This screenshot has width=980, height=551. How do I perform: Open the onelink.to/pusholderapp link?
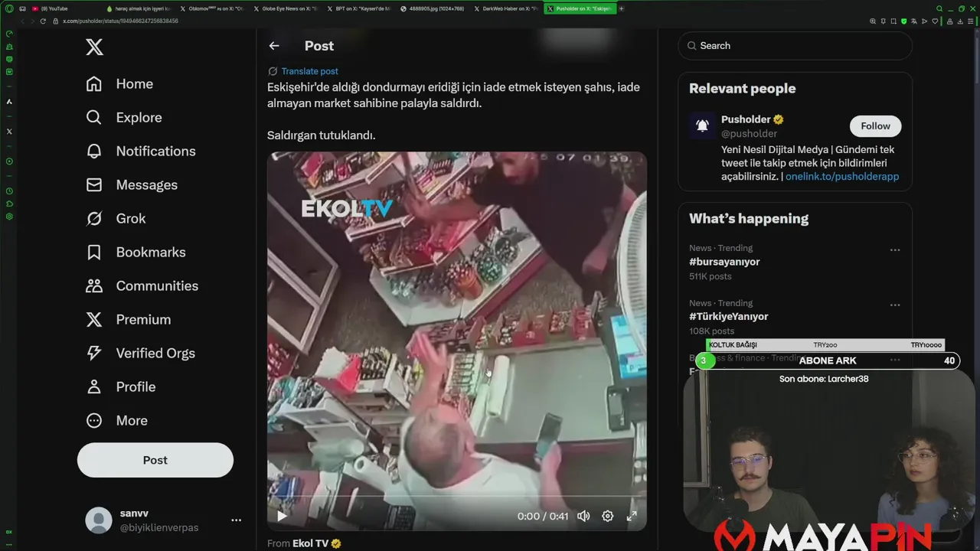(x=842, y=177)
